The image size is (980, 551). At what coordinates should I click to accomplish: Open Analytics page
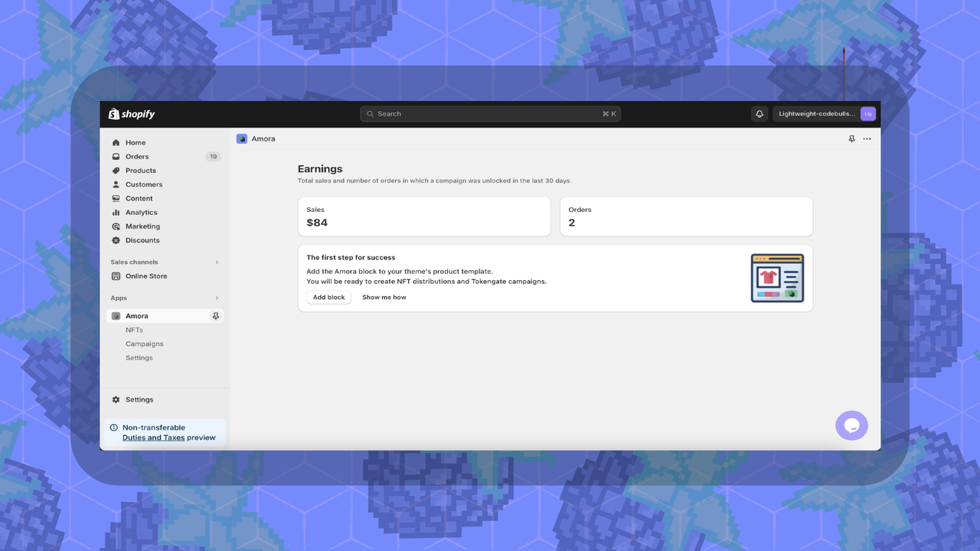pyautogui.click(x=142, y=212)
